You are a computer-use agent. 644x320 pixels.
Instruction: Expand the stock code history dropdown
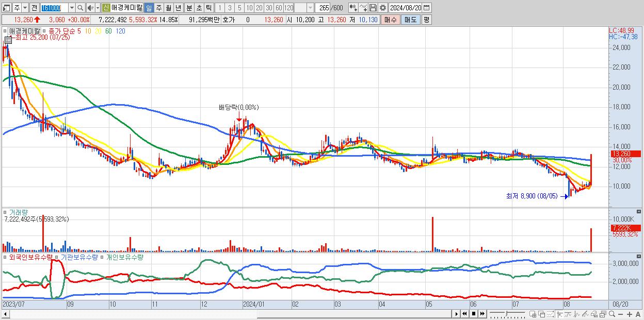(72, 8)
